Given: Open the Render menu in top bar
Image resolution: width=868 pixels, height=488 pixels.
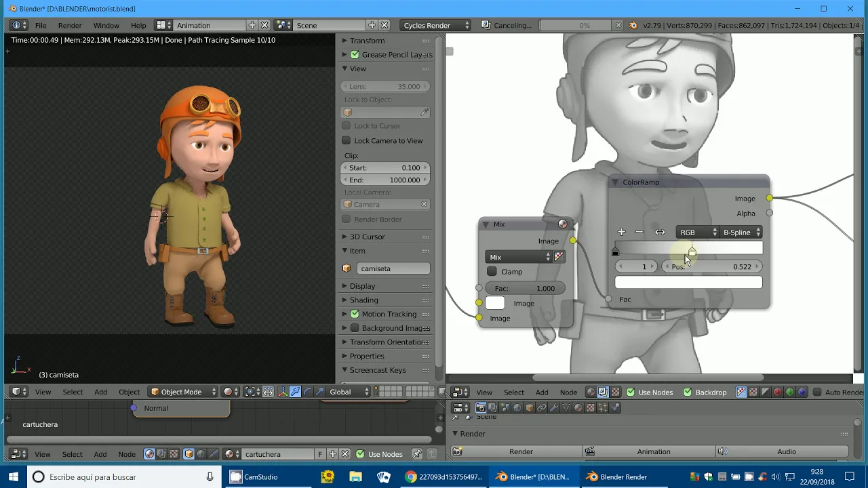Looking at the screenshot, I should click(x=70, y=25).
